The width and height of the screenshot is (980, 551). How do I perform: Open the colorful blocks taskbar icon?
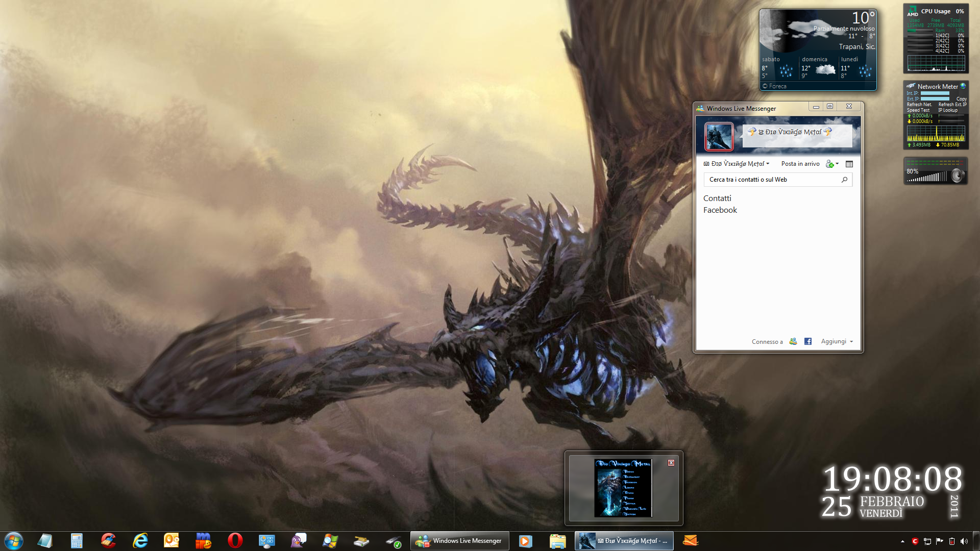pyautogui.click(x=203, y=541)
